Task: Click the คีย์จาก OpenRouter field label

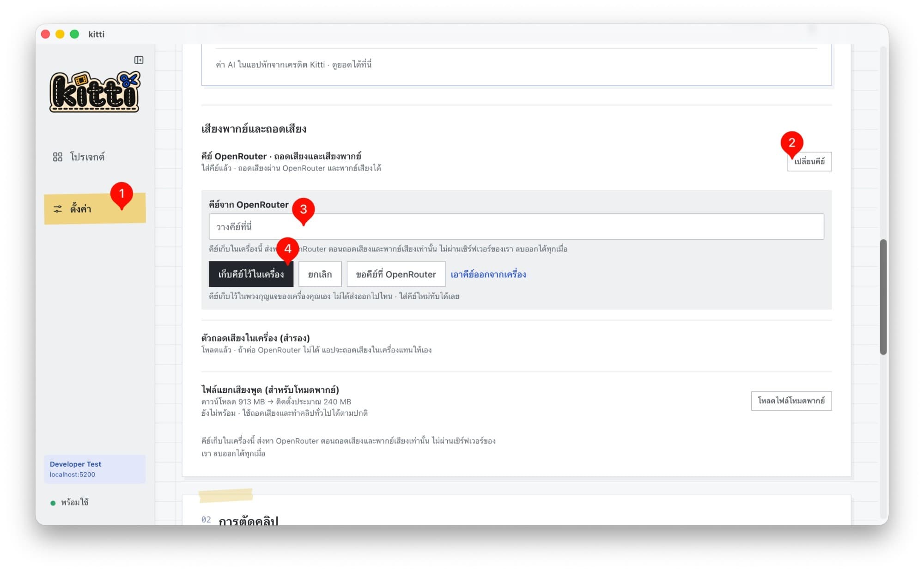Action: pyautogui.click(x=249, y=205)
